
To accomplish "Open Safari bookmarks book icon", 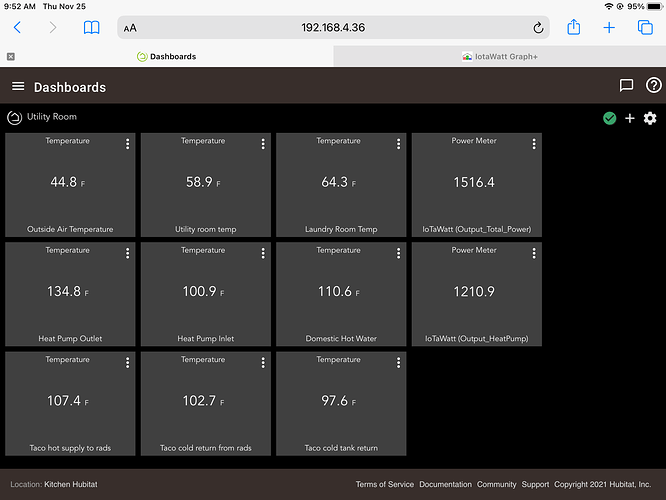I will point(91,28).
